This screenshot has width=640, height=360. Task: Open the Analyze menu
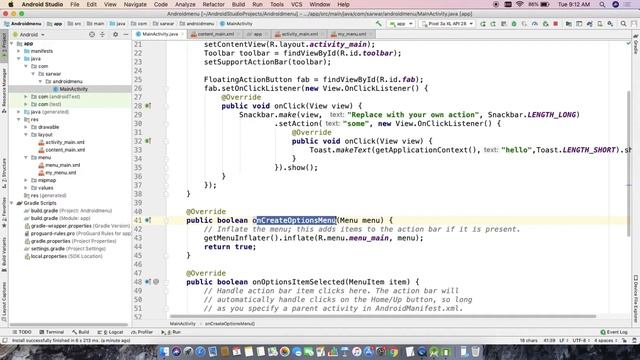tap(185, 4)
